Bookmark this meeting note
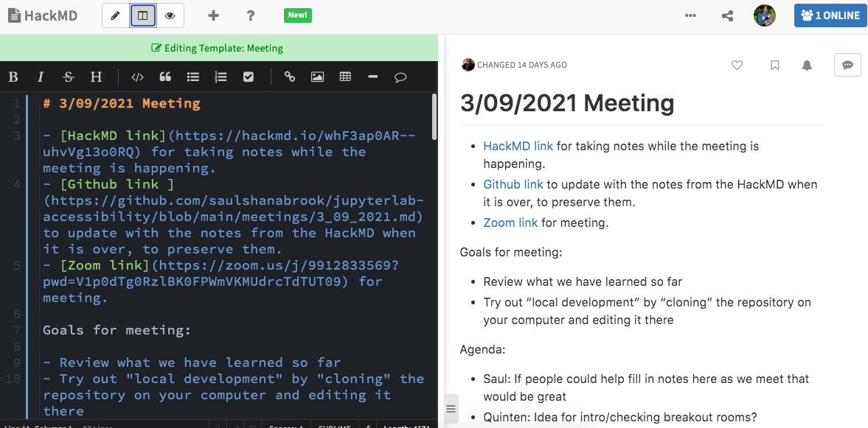 [774, 65]
